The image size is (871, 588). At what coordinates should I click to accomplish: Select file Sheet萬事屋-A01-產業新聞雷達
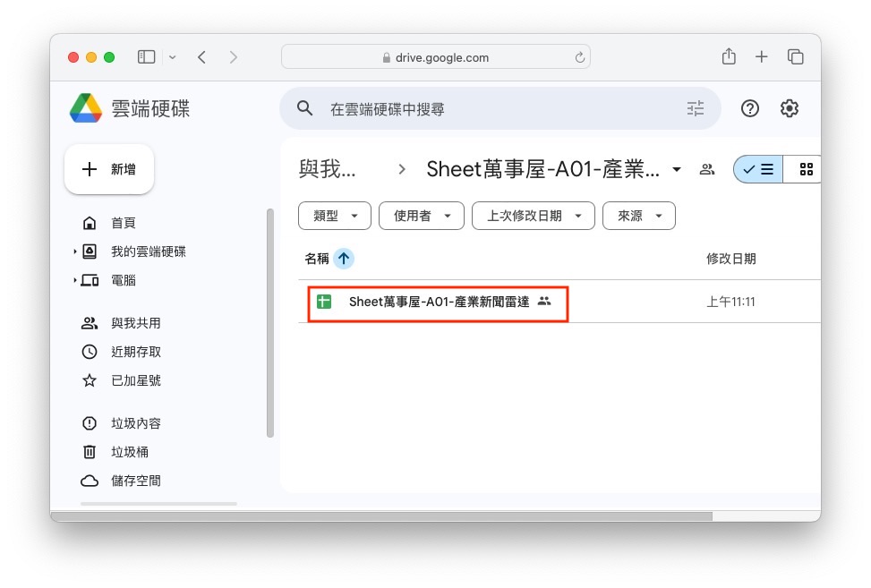[x=439, y=302]
